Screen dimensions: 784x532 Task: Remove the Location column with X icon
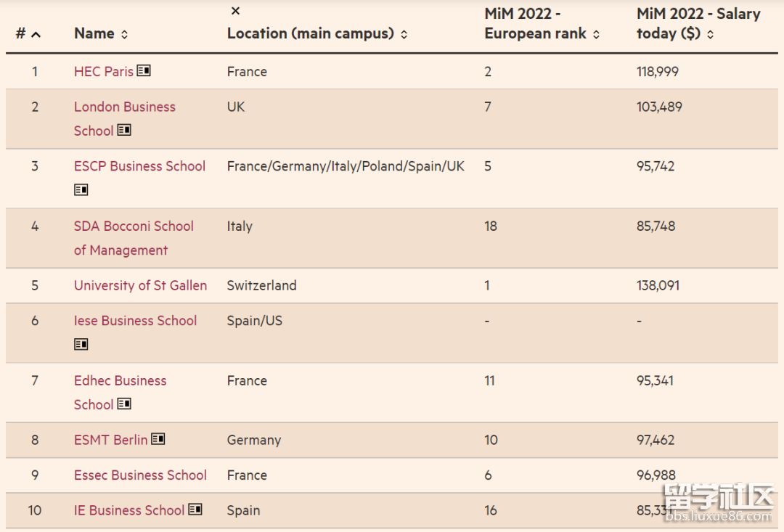(235, 11)
